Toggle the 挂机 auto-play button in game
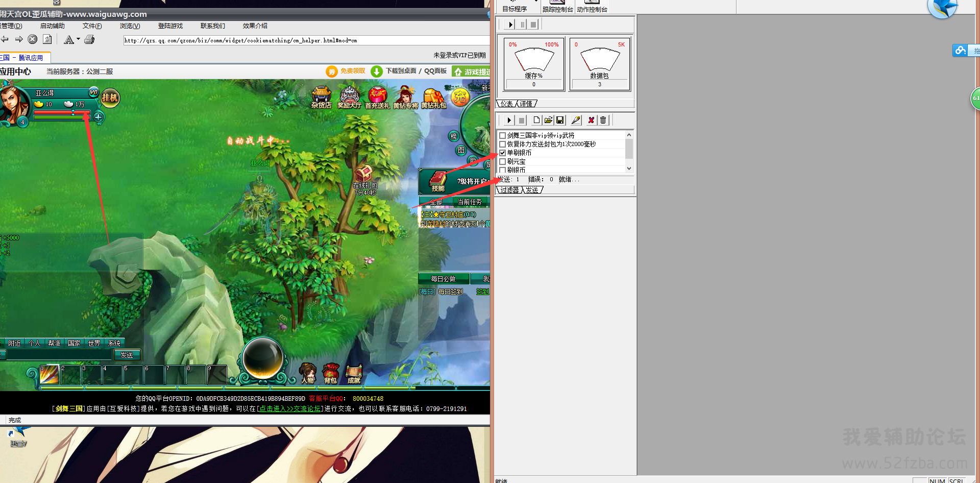This screenshot has height=483, width=980. coord(110,98)
